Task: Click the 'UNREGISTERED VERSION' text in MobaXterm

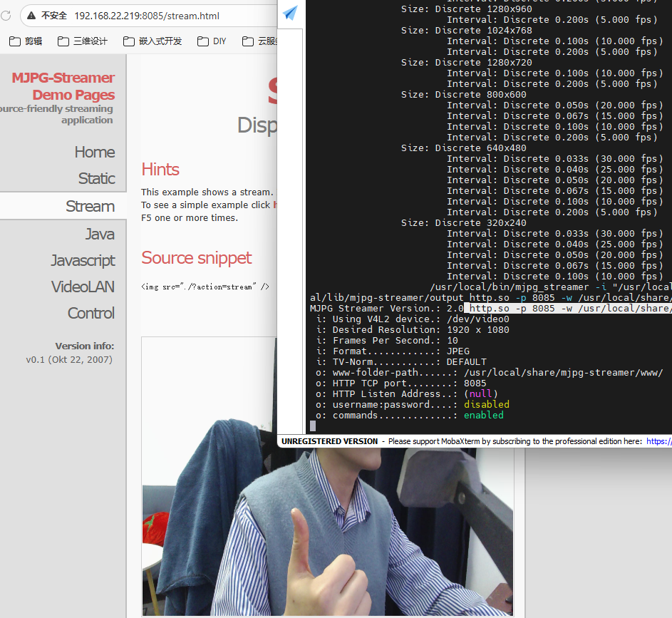Action: click(329, 441)
